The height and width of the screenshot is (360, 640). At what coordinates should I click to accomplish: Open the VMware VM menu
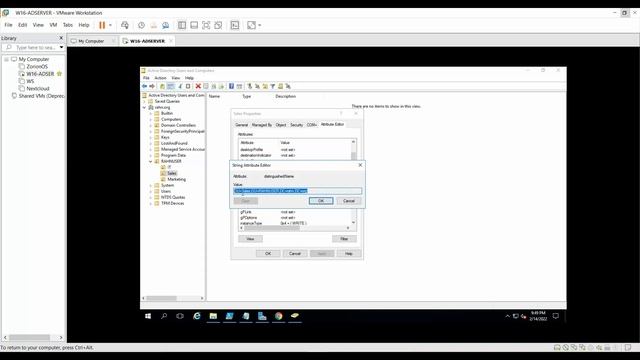point(53,25)
